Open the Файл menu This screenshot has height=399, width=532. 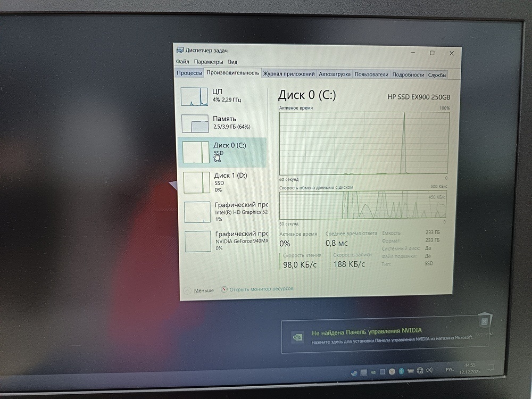coord(184,62)
